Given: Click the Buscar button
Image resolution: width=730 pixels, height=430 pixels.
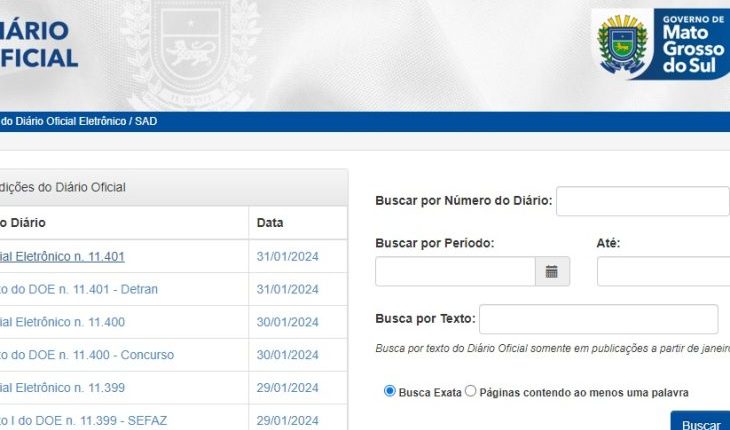Looking at the screenshot, I should [700, 424].
